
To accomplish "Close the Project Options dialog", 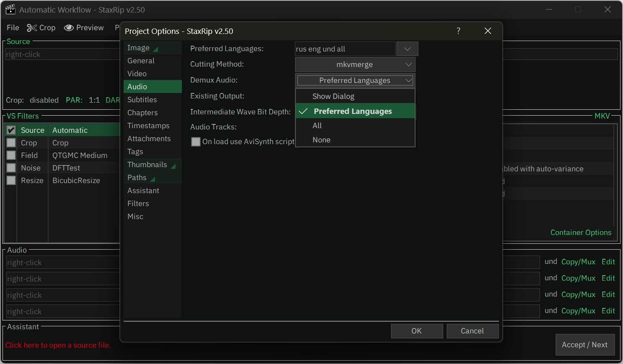I will click(x=488, y=31).
